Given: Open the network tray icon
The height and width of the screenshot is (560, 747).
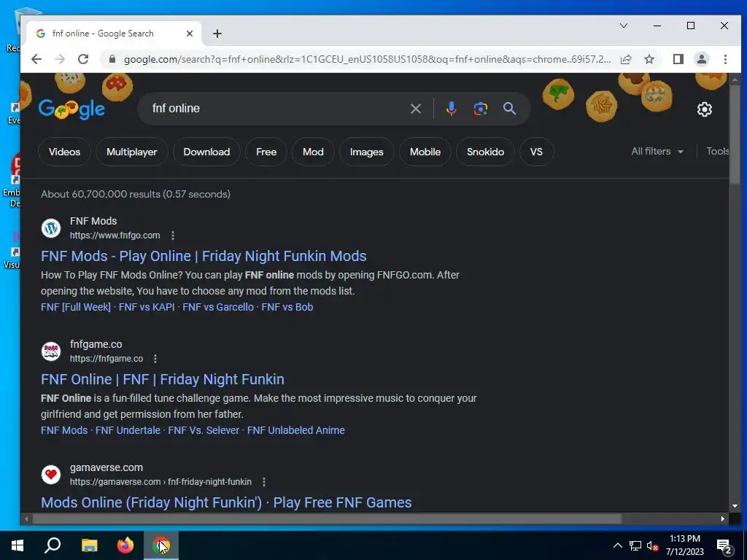Looking at the screenshot, I should tap(635, 545).
